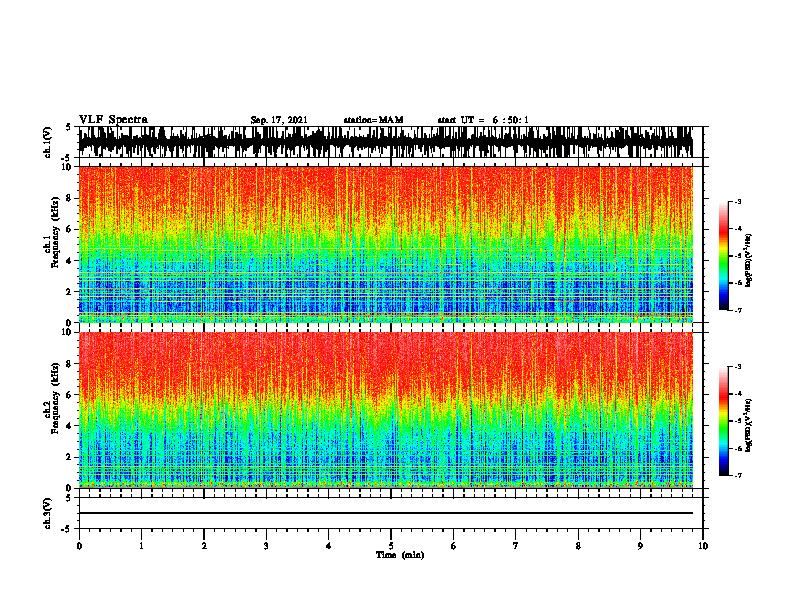Image resolution: width=792 pixels, height=612 pixels.
Task: Click the "2" kHz tick of ch.2 frequency axis
Action: tap(70, 457)
